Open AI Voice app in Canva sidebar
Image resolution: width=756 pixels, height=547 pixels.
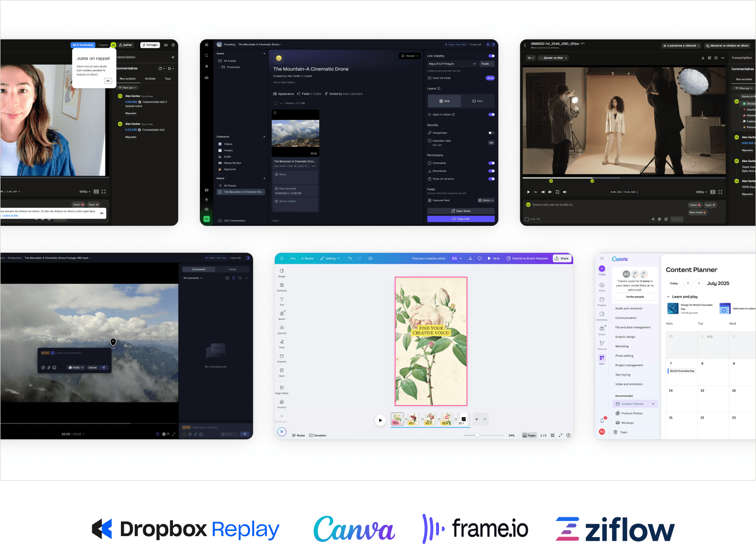coord(282,403)
